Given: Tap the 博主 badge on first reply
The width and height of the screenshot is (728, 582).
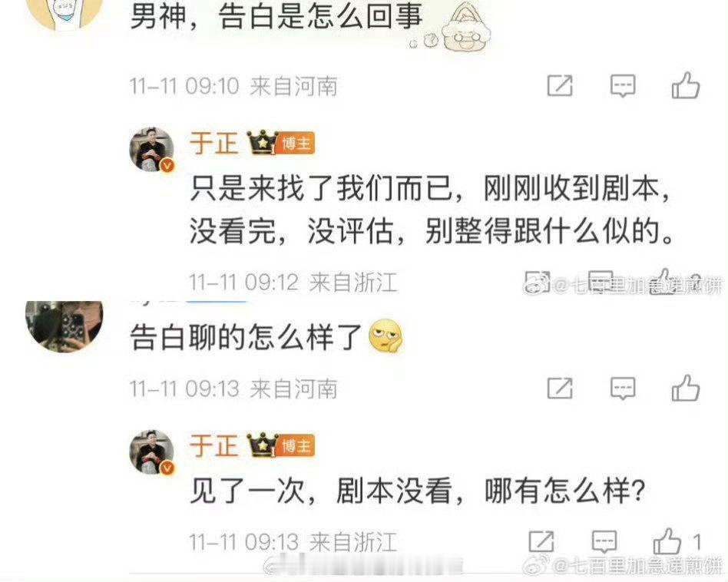Looking at the screenshot, I should 296,144.
